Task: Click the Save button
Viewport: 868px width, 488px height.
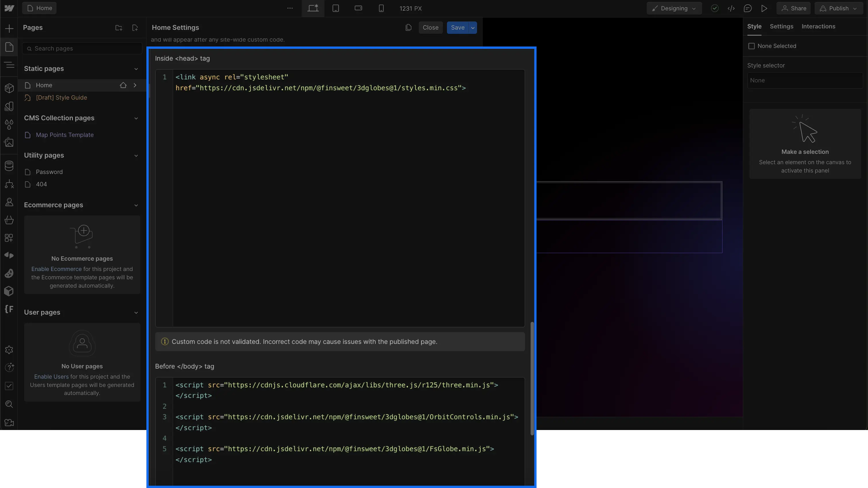Action: pyautogui.click(x=457, y=27)
